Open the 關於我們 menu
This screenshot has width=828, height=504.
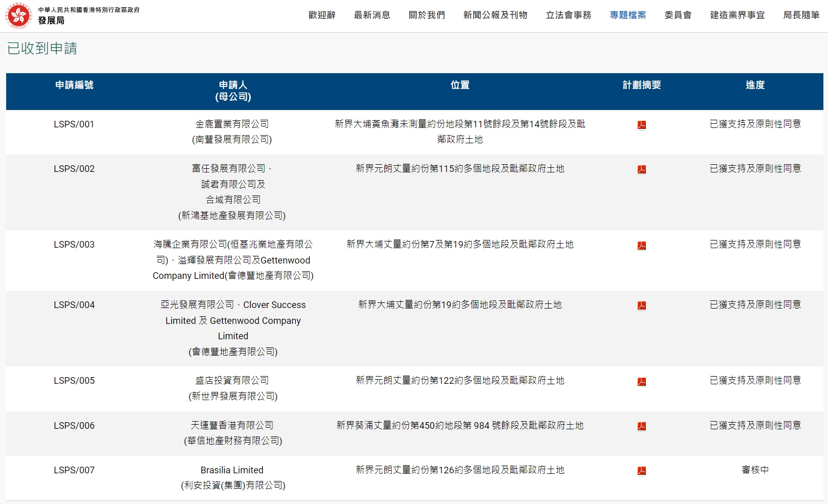click(427, 15)
